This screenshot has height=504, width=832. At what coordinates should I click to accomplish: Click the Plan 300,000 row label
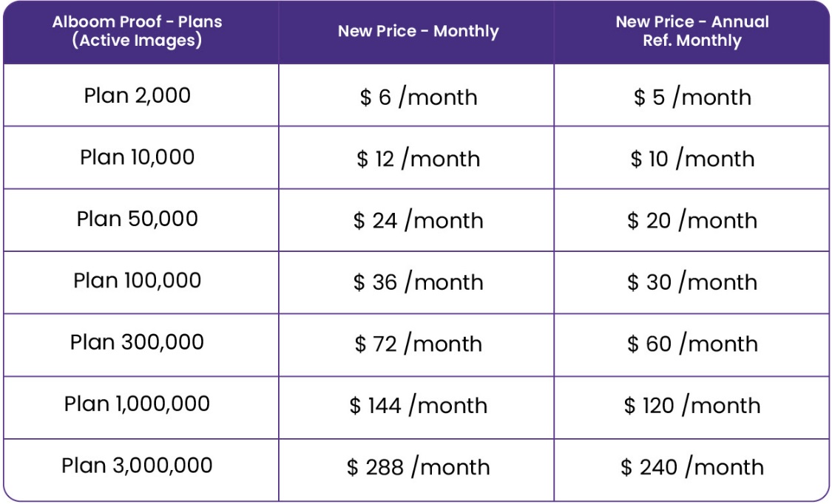(137, 342)
